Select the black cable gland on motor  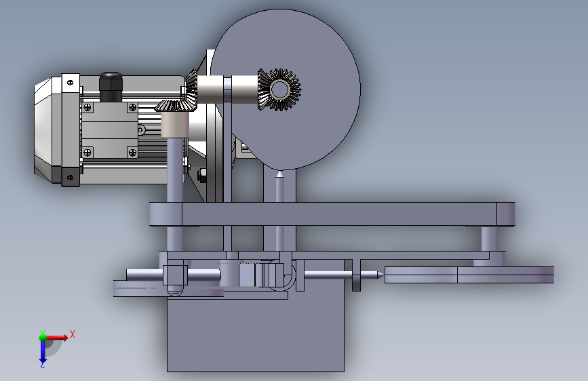coord(111,87)
